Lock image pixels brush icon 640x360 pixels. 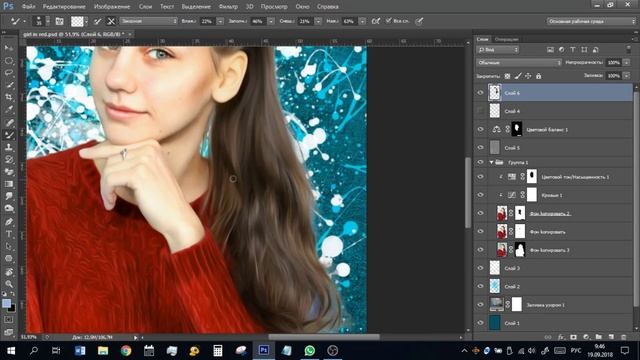(x=518, y=76)
